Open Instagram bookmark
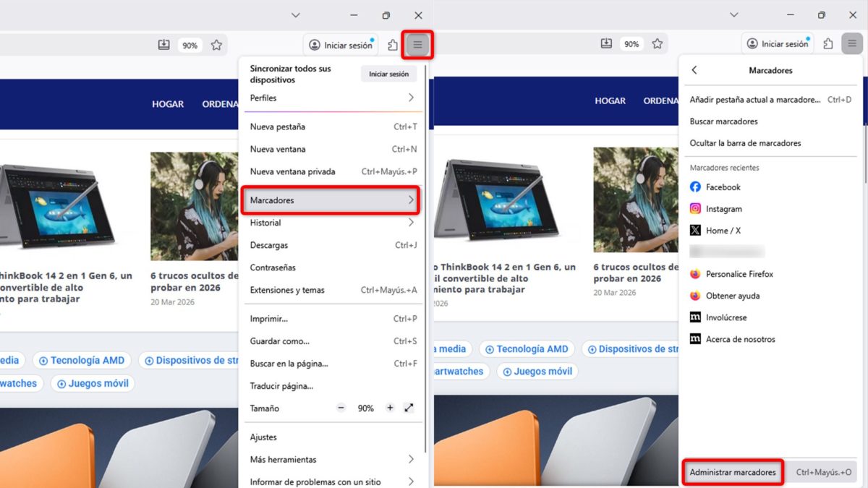The width and height of the screenshot is (868, 488). pyautogui.click(x=770, y=208)
